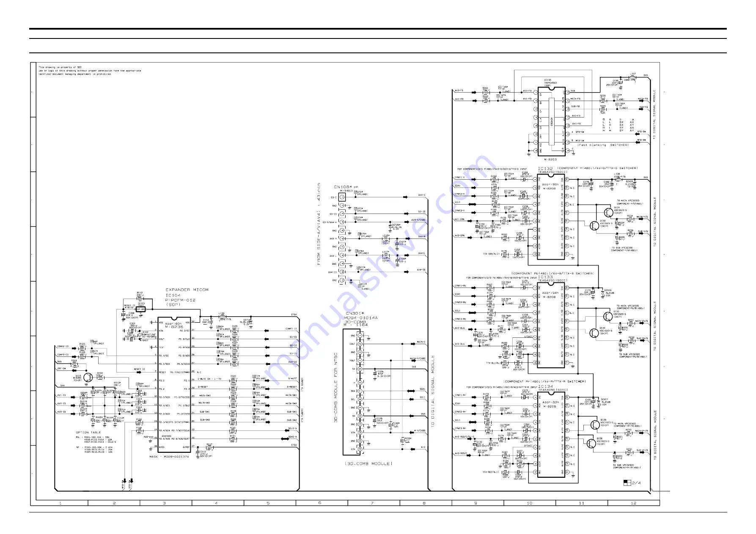Click column number '12' in bottom ruler

[633, 503]
